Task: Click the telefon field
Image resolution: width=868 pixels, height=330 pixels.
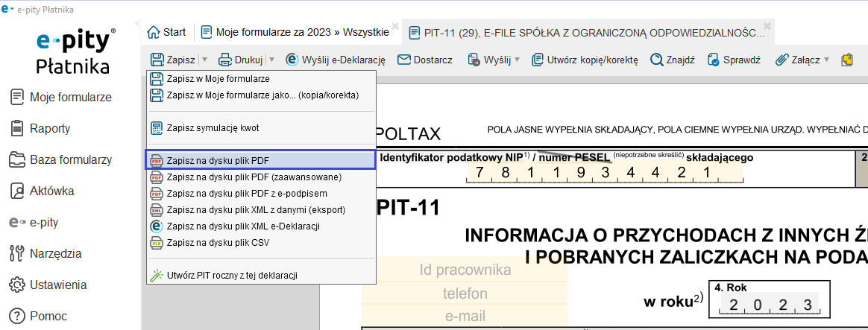Action: (x=465, y=293)
